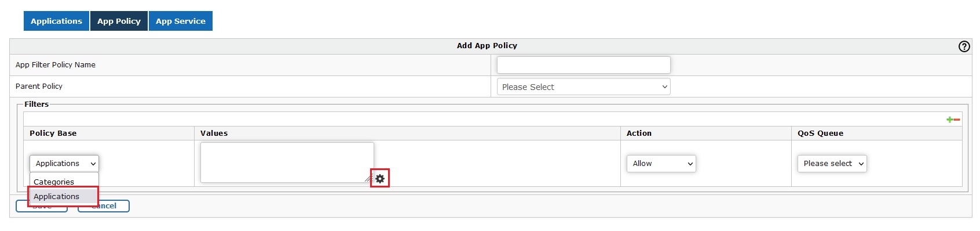Switch to the App Policy tab

tap(119, 21)
